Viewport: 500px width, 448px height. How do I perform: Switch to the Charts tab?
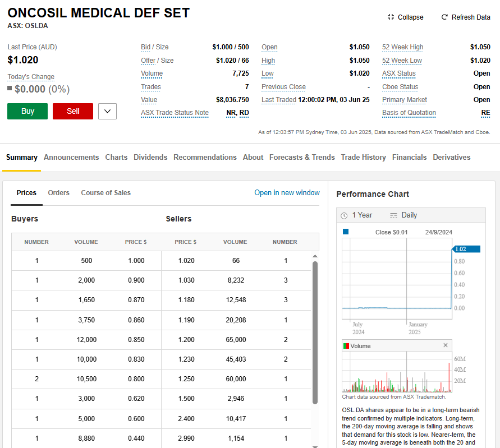(116, 158)
